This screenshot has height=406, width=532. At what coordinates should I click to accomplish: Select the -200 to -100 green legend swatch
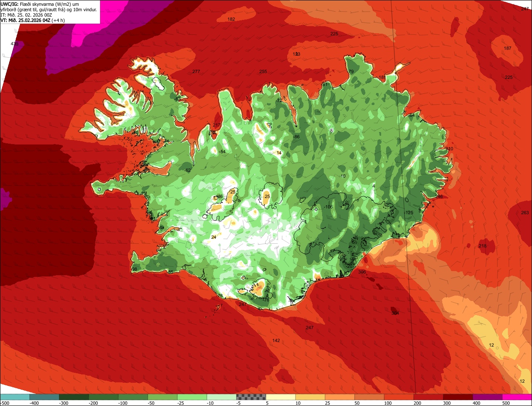[103, 397]
